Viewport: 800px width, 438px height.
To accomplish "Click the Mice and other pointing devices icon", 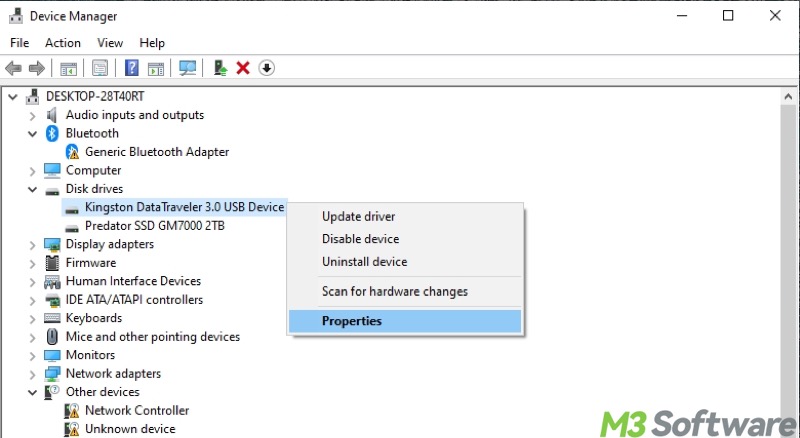I will point(52,336).
